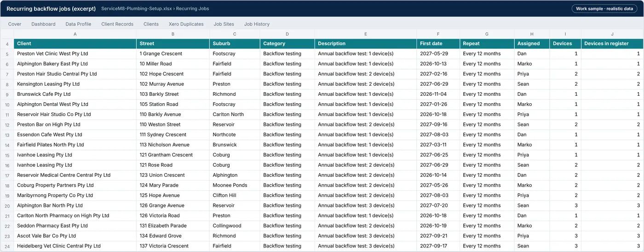Click the First date header cell

coord(438,44)
